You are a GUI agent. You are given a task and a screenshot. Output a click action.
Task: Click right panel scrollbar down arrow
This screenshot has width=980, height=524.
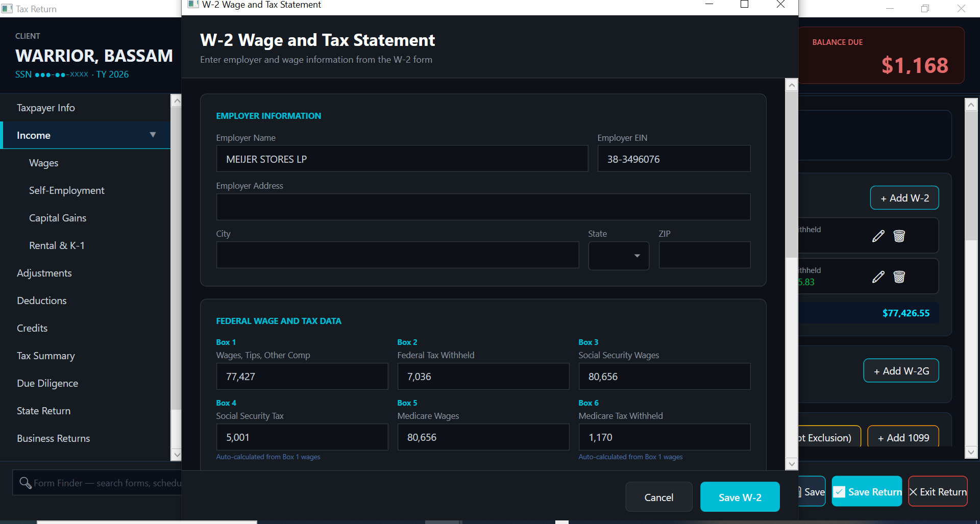pyautogui.click(x=971, y=452)
